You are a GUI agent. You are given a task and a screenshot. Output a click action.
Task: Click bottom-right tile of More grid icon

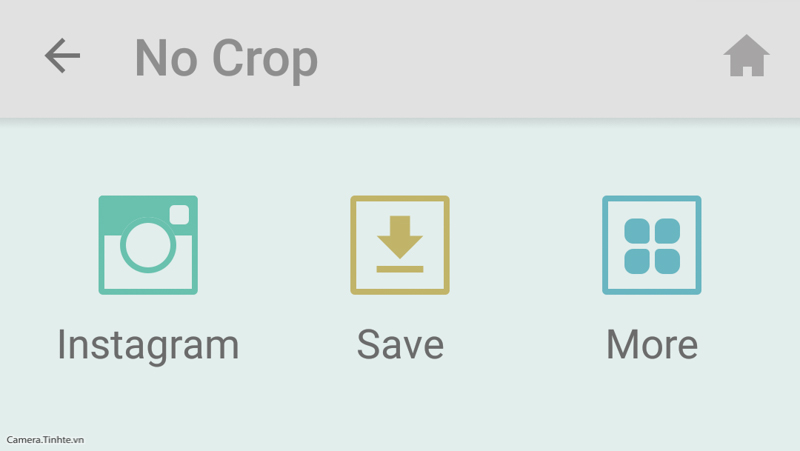667,261
